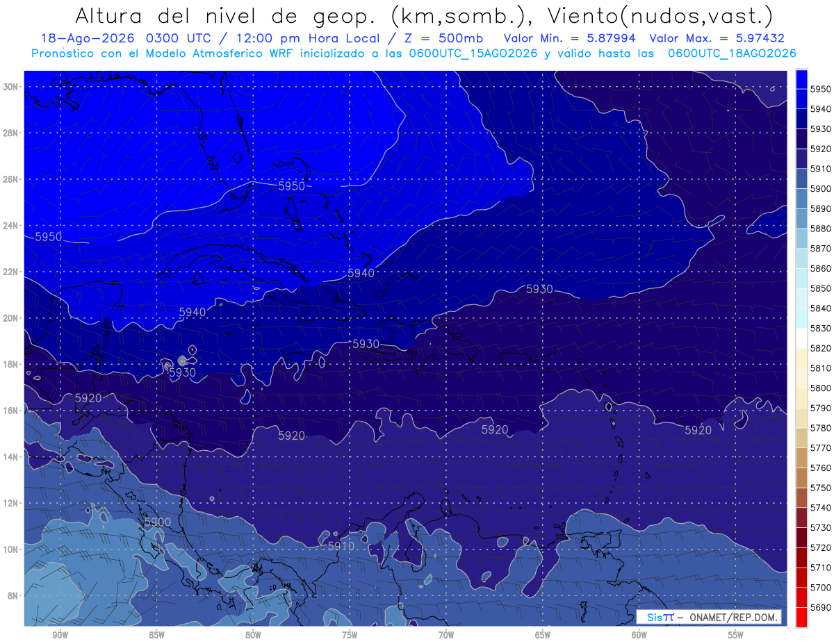Viewport: 834px width, 644px height.
Task: Click the '18N' latitude axis label
Action: pos(12,365)
